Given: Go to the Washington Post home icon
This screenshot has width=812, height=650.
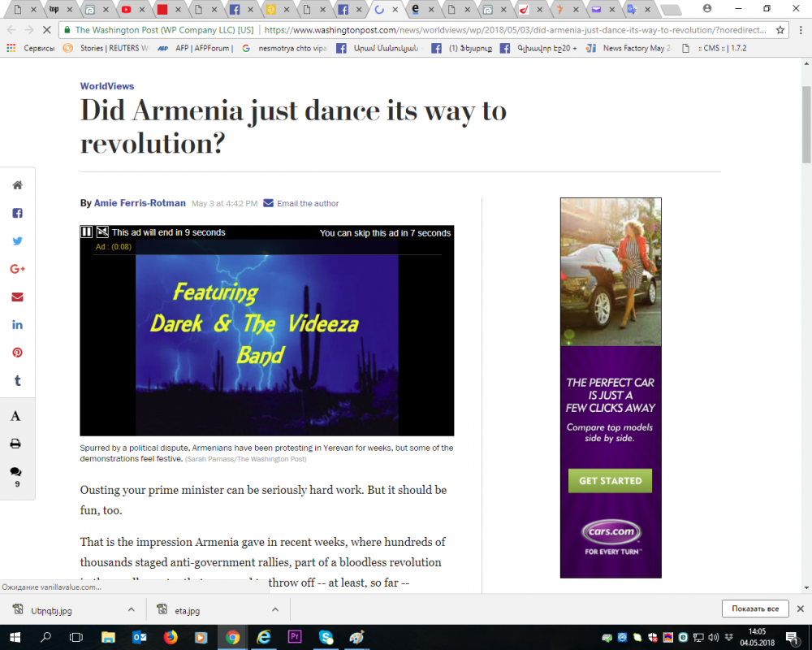Looking at the screenshot, I should pos(17,185).
